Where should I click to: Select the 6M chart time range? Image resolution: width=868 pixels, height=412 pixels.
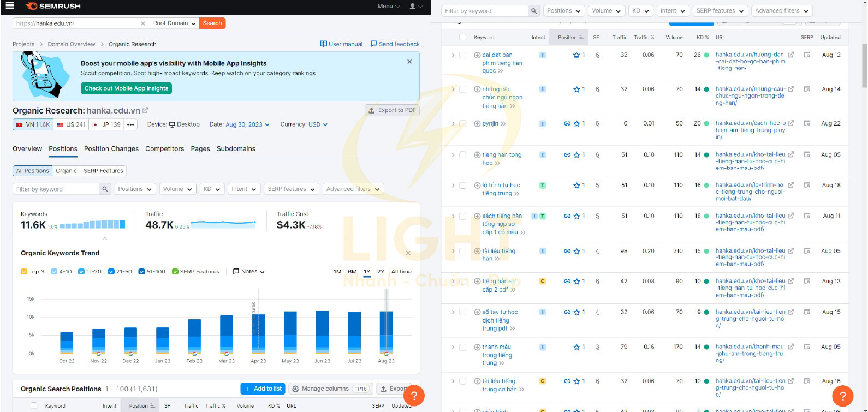[352, 271]
